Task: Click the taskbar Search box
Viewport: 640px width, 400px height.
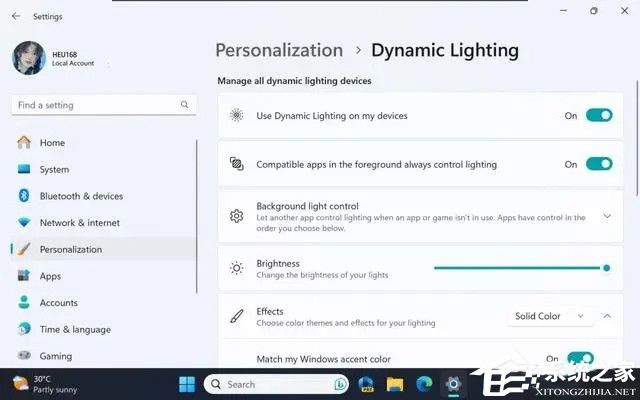Action: (276, 384)
